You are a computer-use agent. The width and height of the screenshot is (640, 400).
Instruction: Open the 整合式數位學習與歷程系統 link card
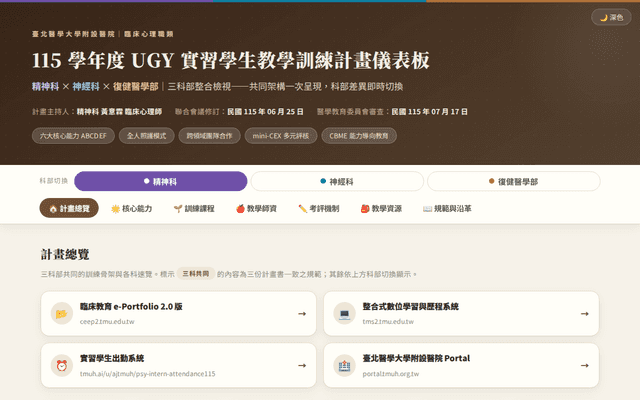pyautogui.click(x=461, y=313)
